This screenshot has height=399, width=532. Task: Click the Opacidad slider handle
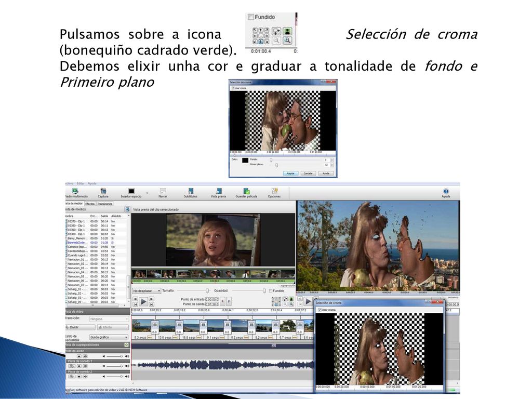click(264, 291)
